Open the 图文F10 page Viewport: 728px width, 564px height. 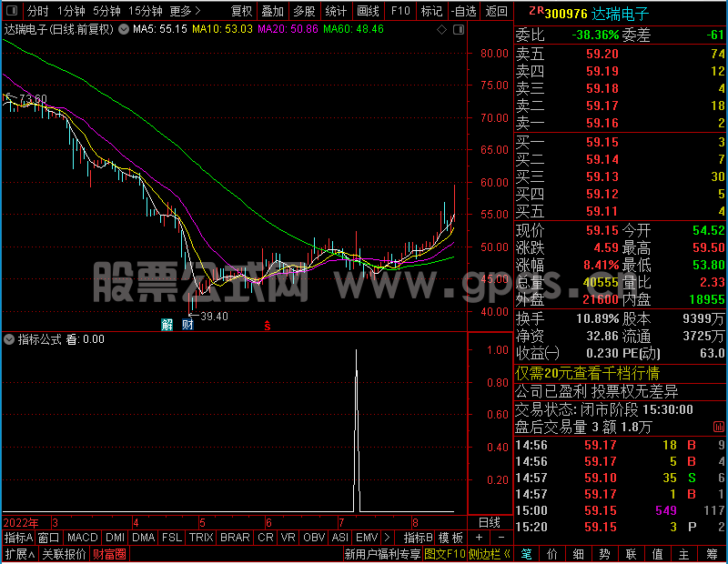[x=445, y=554]
